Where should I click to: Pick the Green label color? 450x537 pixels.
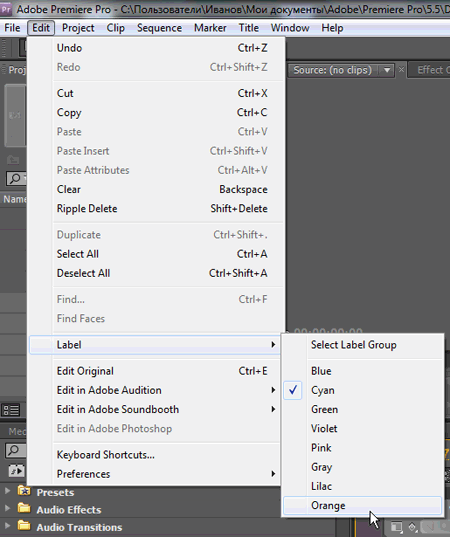tap(363, 409)
